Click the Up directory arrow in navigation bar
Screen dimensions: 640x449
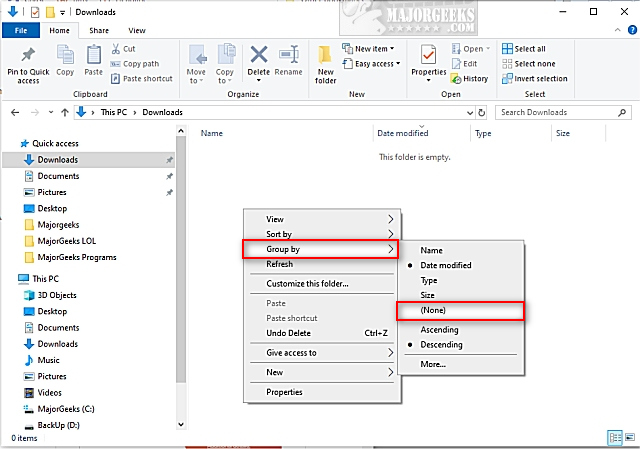63,112
